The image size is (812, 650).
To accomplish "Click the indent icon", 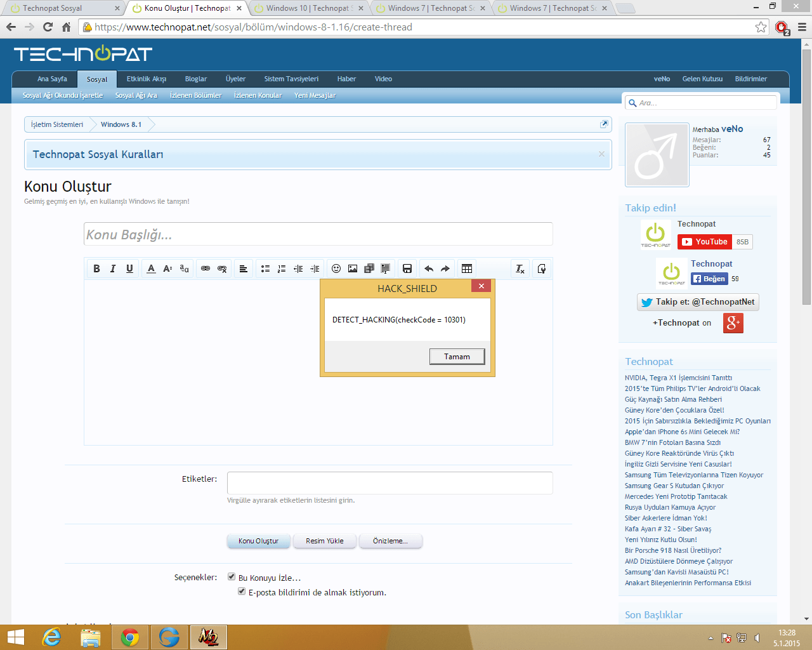I will (x=315, y=269).
